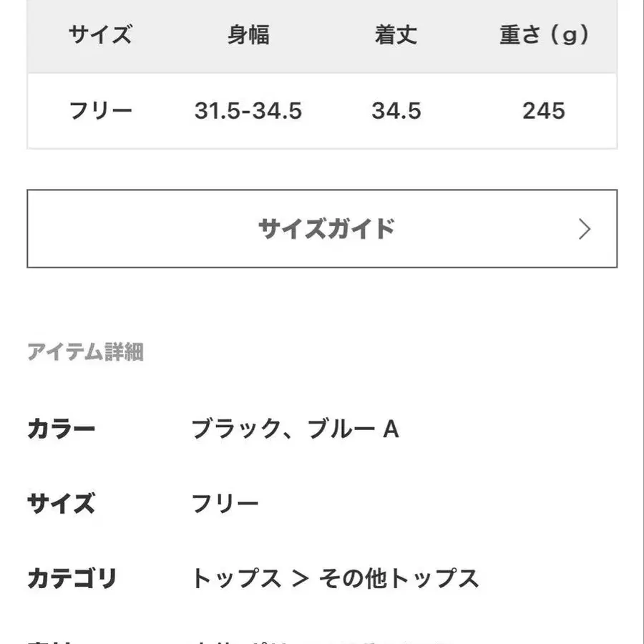The height and width of the screenshot is (644, 644).
Task: Click the カテゴリ label
Action: click(x=72, y=578)
